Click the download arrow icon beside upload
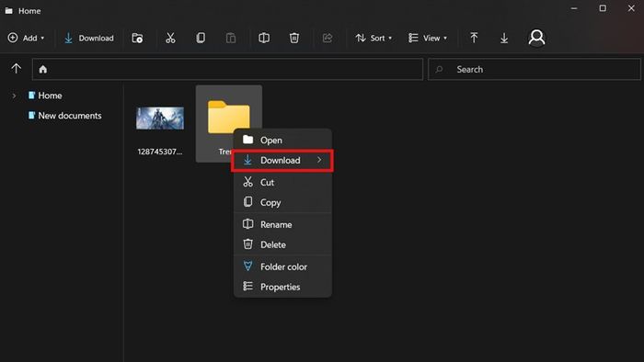Image resolution: width=644 pixels, height=362 pixels. (504, 38)
